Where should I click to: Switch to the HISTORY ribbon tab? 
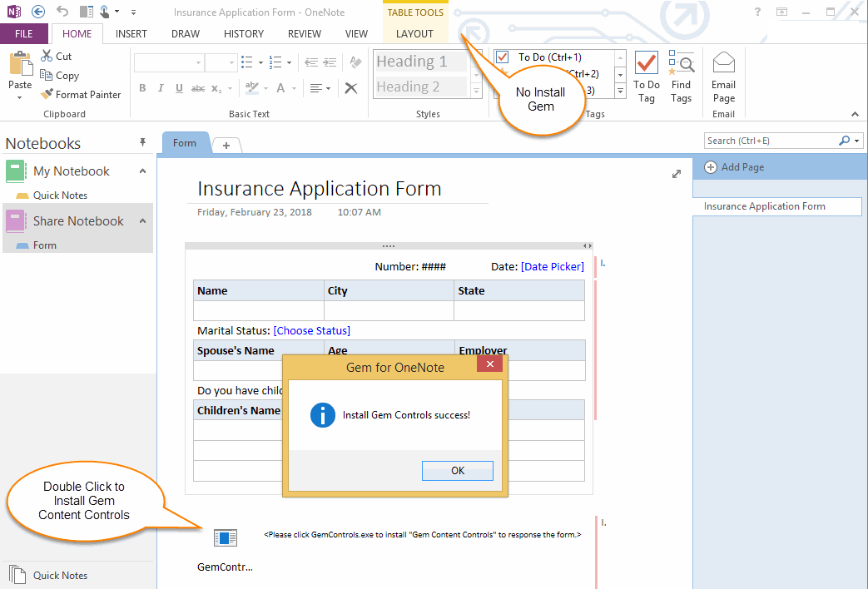[x=244, y=34]
